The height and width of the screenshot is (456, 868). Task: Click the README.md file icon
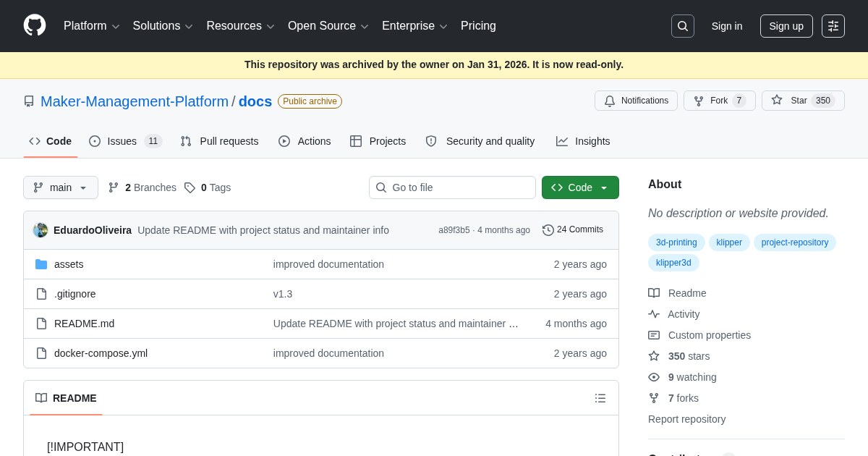(41, 324)
